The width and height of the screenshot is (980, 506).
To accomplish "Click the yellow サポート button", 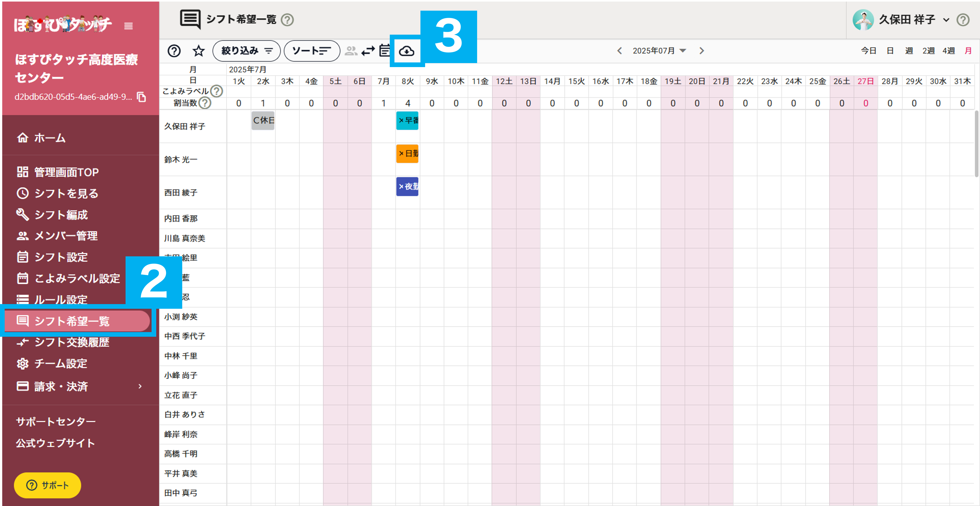I will tap(48, 485).
